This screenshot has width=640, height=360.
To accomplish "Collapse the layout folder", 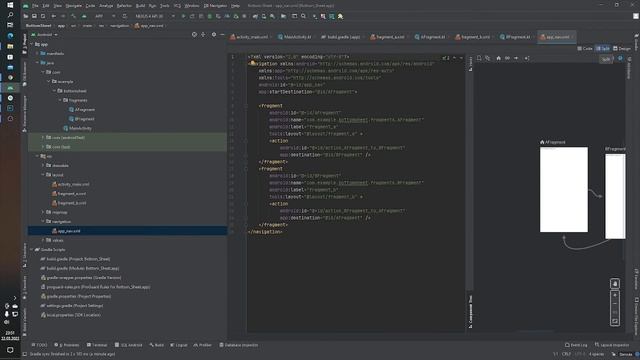I will (x=43, y=175).
